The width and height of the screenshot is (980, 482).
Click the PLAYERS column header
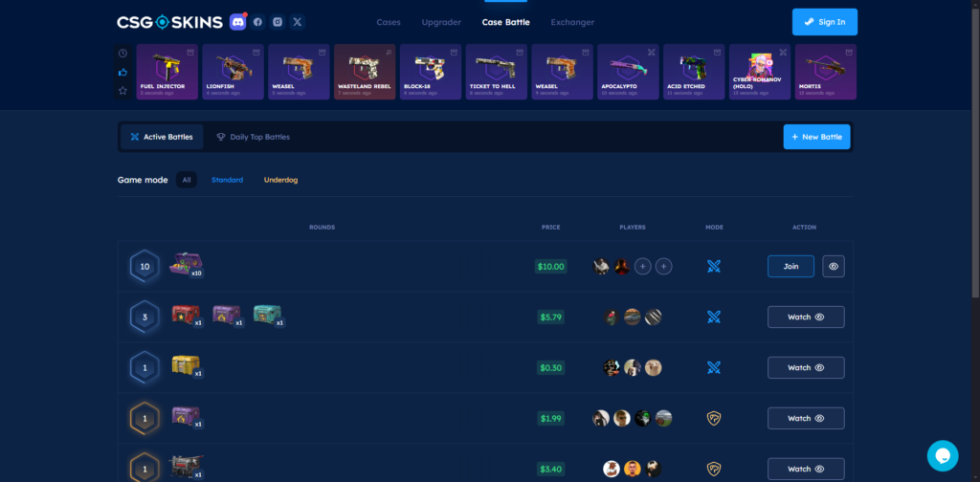[633, 228]
